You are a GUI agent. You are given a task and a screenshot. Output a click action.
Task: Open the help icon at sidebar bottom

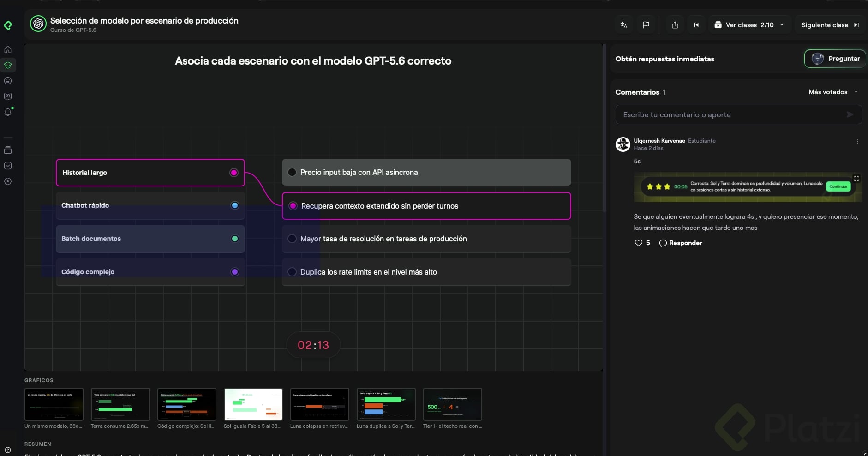(x=8, y=450)
